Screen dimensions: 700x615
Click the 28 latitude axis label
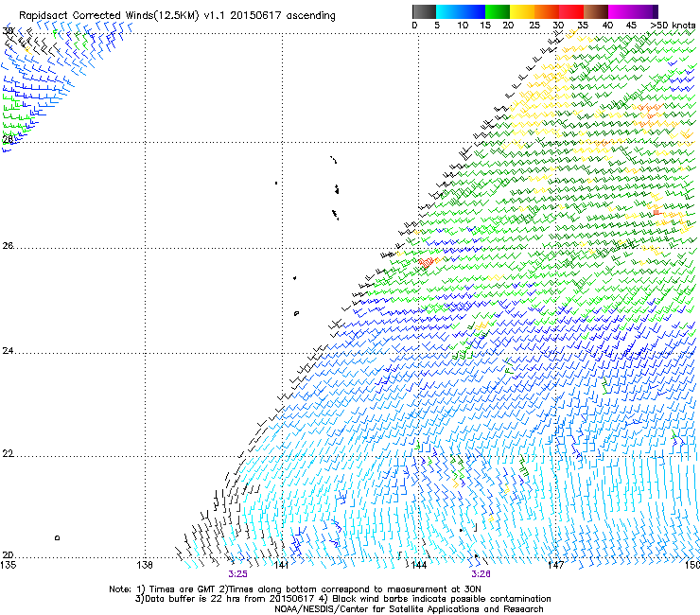8,139
